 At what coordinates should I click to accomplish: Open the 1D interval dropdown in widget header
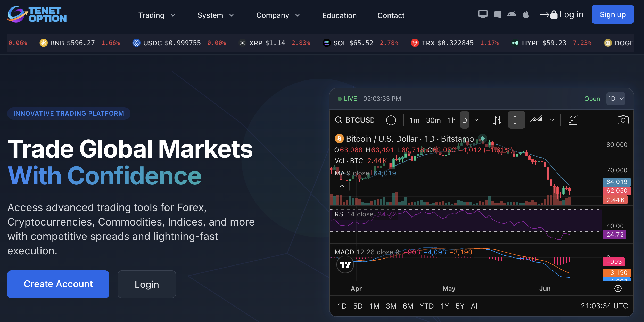tap(616, 99)
